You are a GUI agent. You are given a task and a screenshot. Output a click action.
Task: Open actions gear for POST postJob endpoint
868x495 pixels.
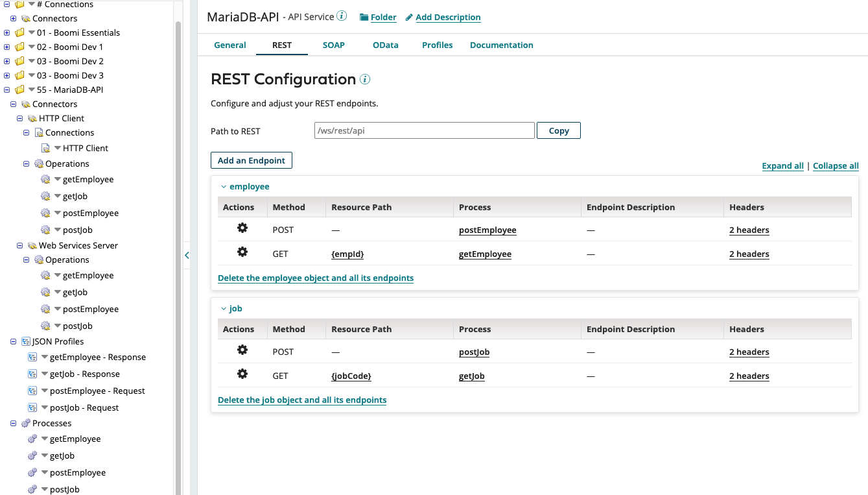coord(242,350)
